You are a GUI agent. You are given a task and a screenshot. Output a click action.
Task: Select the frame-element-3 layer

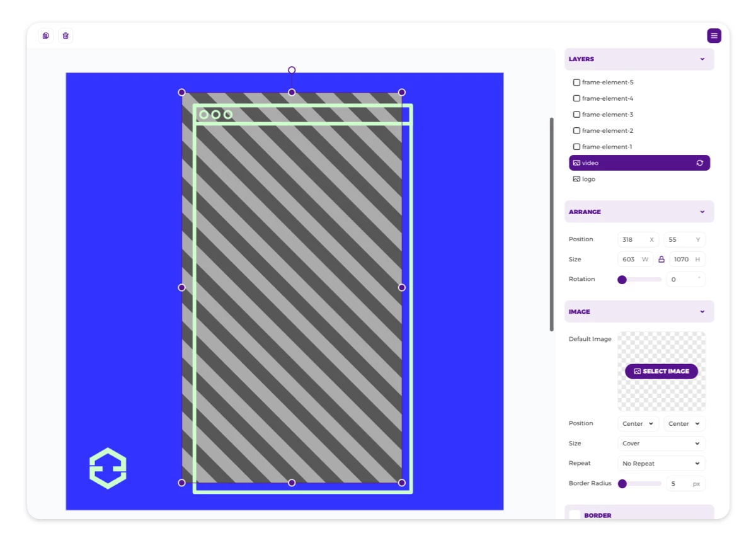pyautogui.click(x=639, y=115)
